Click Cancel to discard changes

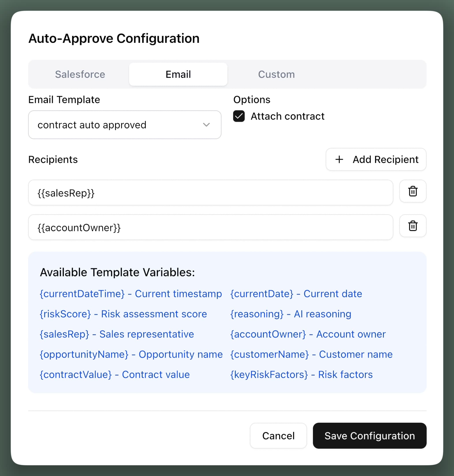click(x=278, y=436)
